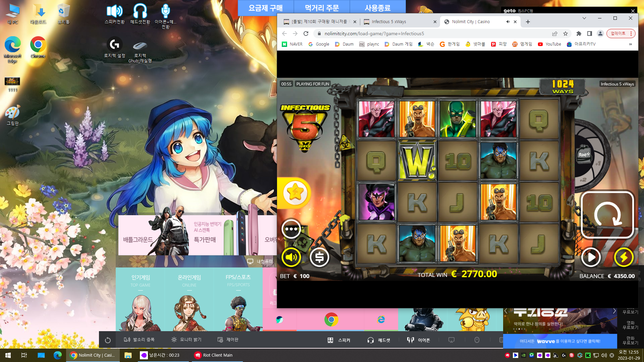
Task: Click the 업데이트 update button
Action: (x=621, y=34)
